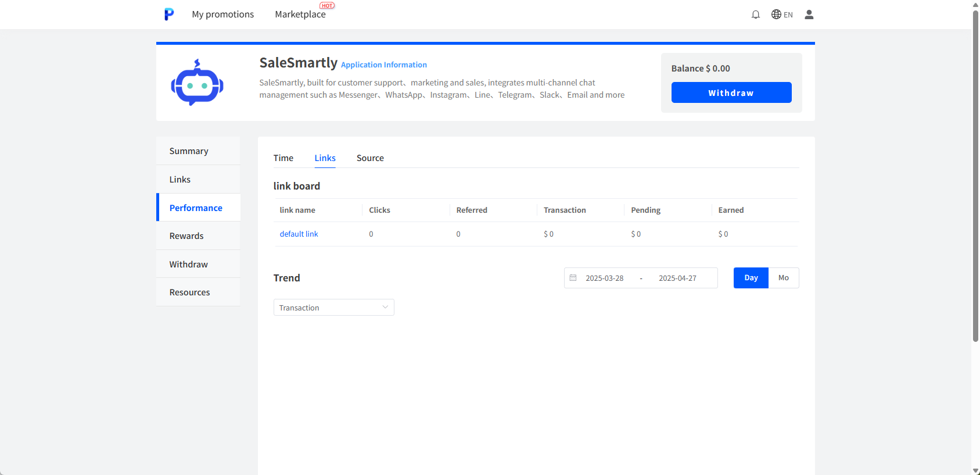Switch trend view to Day

click(751, 278)
